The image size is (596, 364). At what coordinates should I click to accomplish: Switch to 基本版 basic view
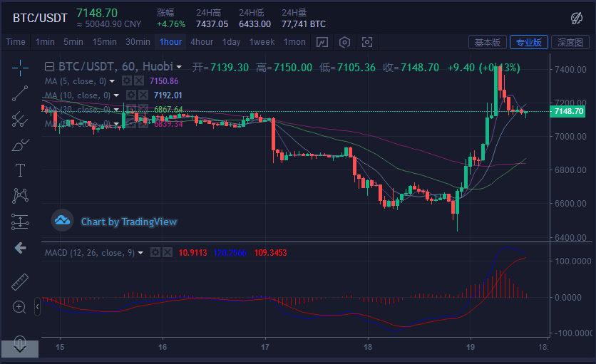pos(488,42)
